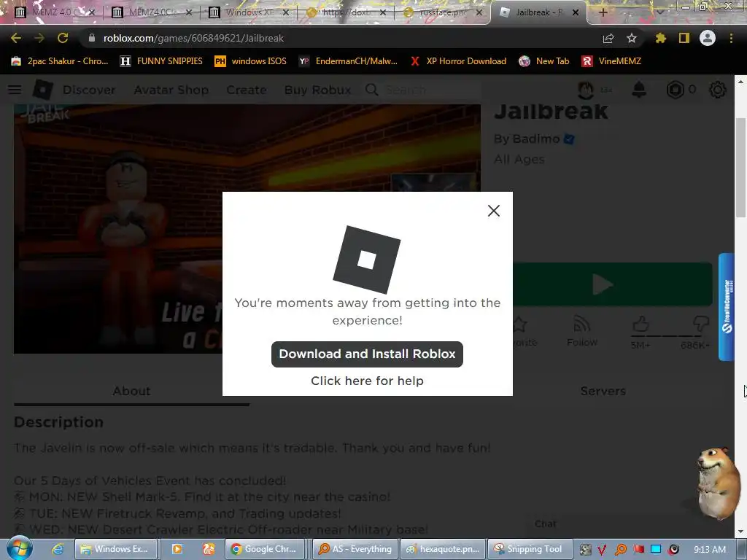Open Chrome profile avatar
The height and width of the screenshot is (560, 747).
(708, 38)
